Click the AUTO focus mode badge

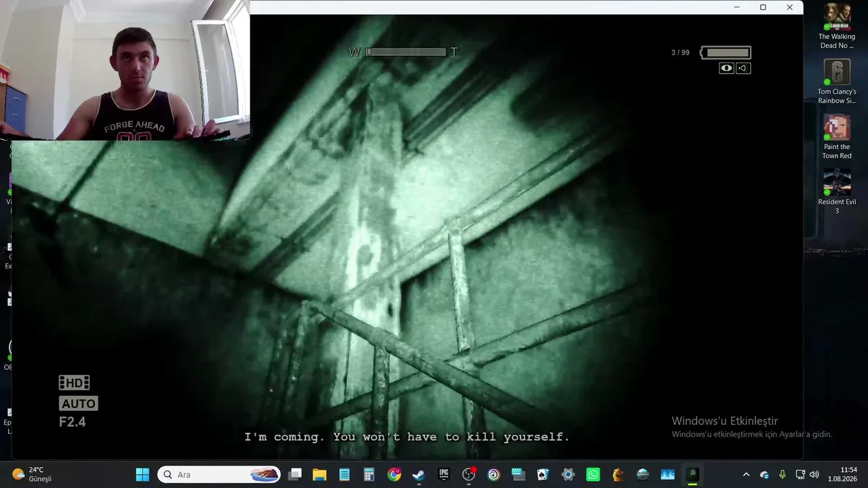point(79,403)
